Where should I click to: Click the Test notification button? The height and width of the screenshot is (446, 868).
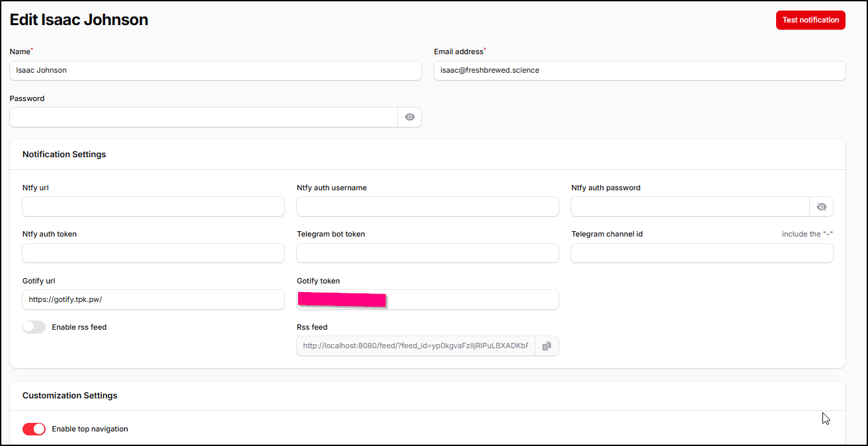tap(810, 20)
